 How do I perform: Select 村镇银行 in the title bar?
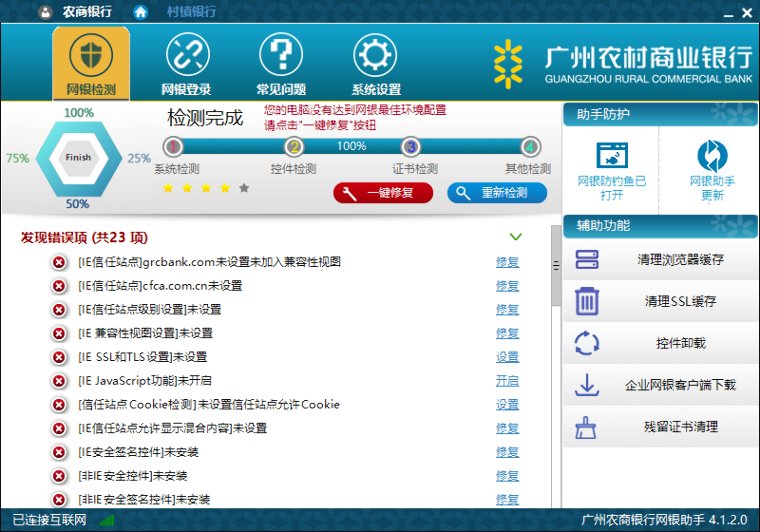click(191, 12)
